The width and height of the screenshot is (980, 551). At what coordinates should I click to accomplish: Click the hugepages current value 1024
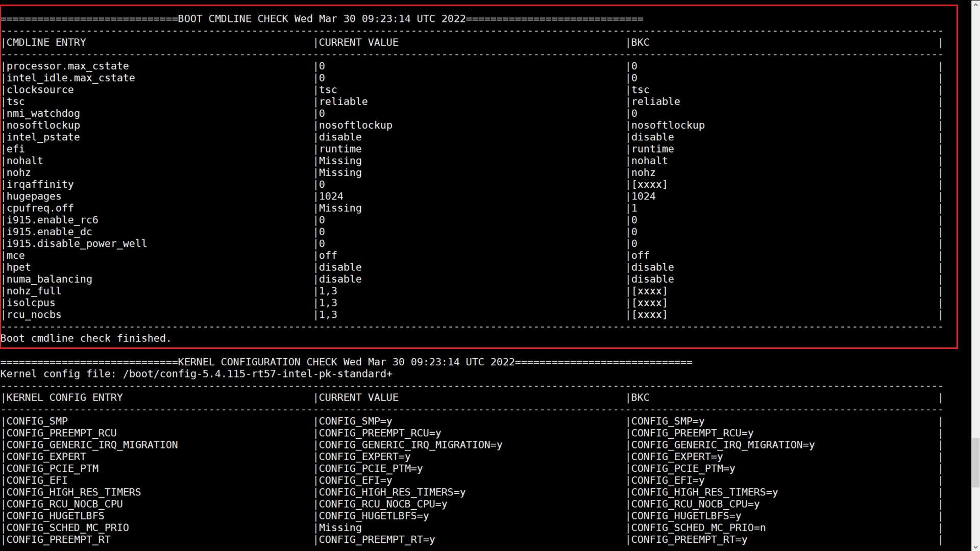click(331, 196)
